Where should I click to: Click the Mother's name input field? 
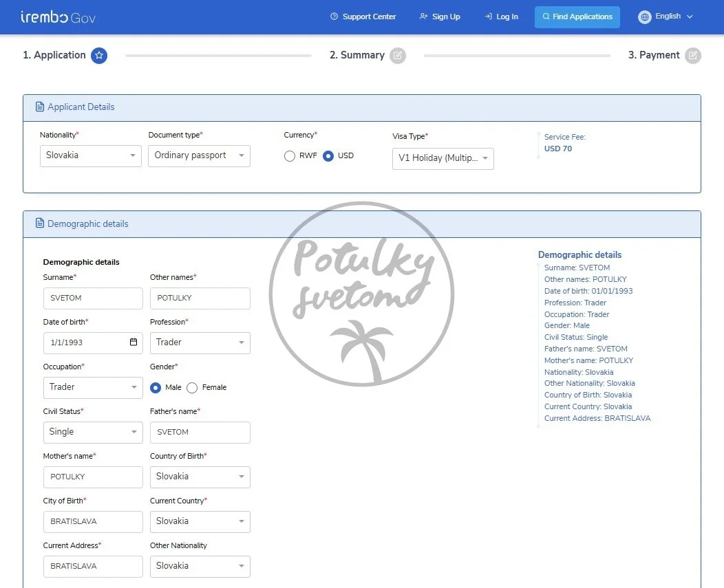pos(93,477)
